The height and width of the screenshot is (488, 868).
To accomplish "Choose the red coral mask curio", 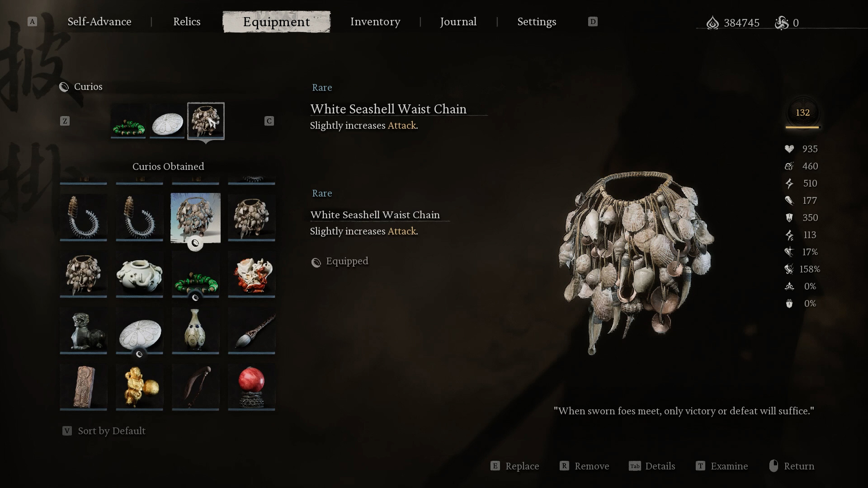I will [x=251, y=274].
